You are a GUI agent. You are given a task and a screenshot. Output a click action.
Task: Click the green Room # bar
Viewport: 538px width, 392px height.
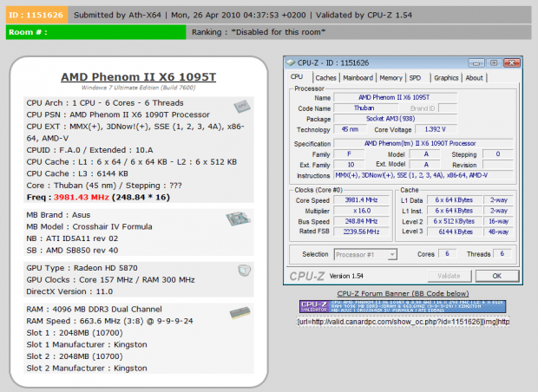pyautogui.click(x=95, y=32)
